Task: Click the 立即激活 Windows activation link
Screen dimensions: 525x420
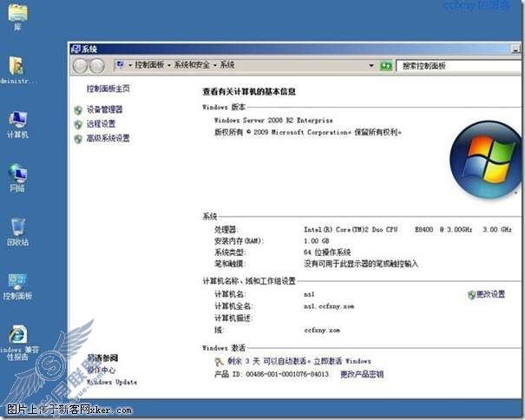Action: (x=342, y=361)
